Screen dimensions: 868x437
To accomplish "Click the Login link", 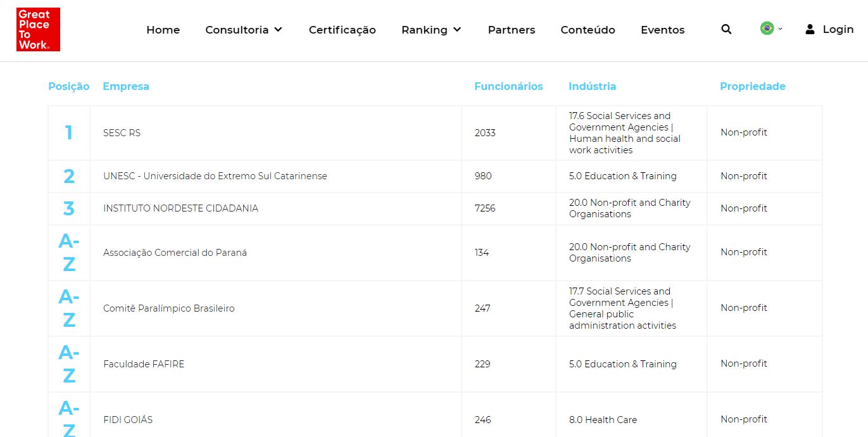I will (x=838, y=29).
